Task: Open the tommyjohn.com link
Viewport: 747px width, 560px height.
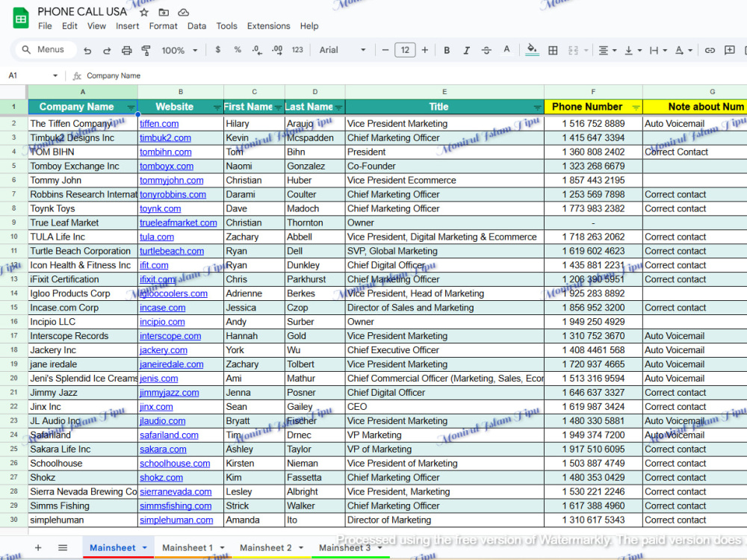Action: (x=172, y=181)
